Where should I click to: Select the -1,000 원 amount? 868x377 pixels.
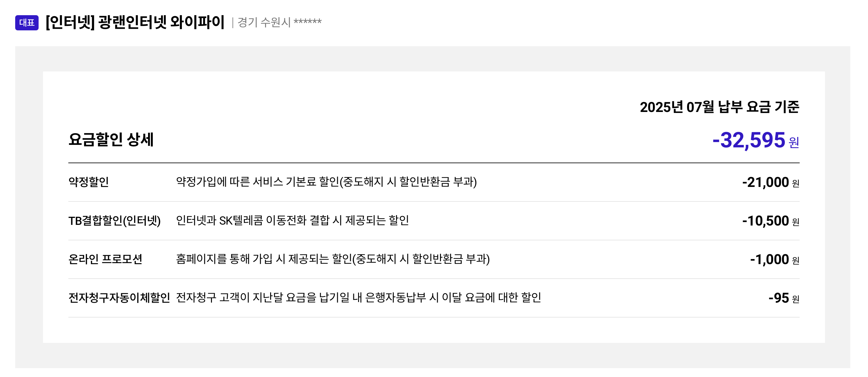pos(775,259)
